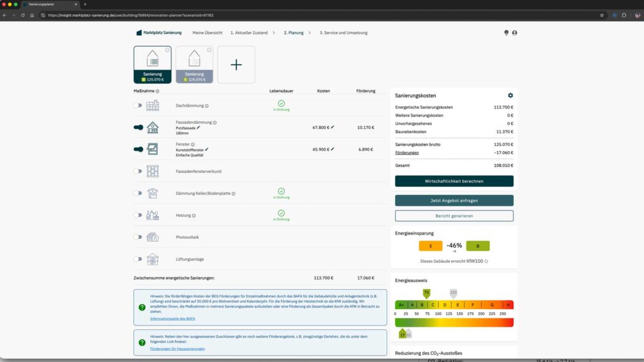Open the 'Informationsseite des BAFA' link
Image resolution: width=644 pixels, height=362 pixels.
(x=172, y=319)
